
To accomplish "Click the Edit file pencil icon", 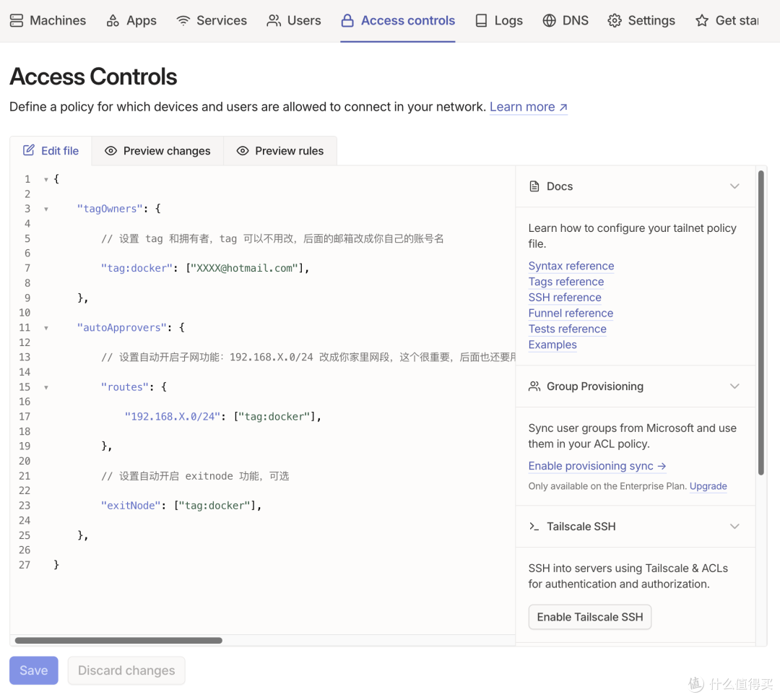I will (29, 150).
